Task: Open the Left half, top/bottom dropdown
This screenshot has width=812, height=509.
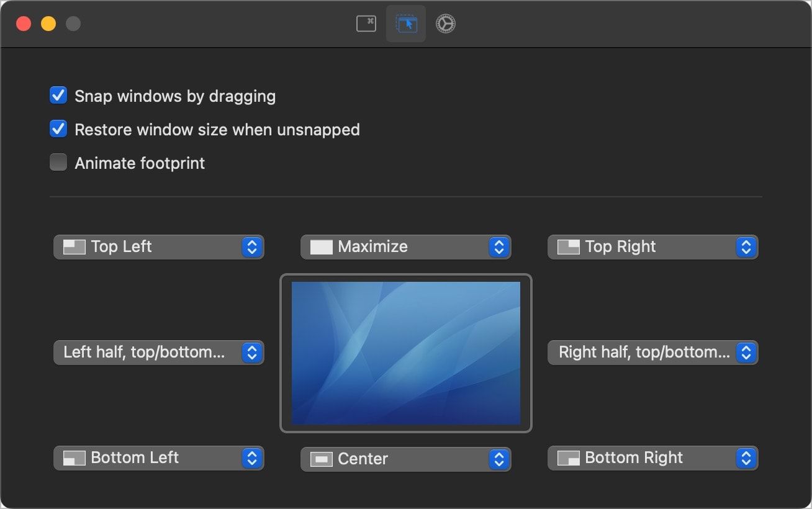Action: [251, 353]
